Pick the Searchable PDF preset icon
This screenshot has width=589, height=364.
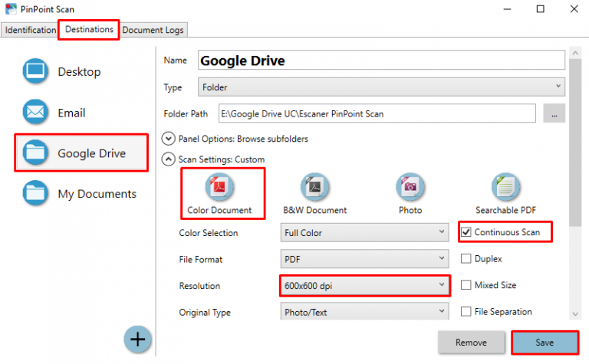click(505, 186)
